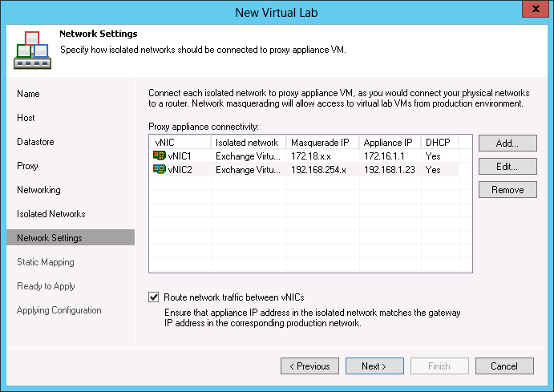Image resolution: width=554 pixels, height=392 pixels.
Task: Open the Networking step
Action: click(38, 190)
